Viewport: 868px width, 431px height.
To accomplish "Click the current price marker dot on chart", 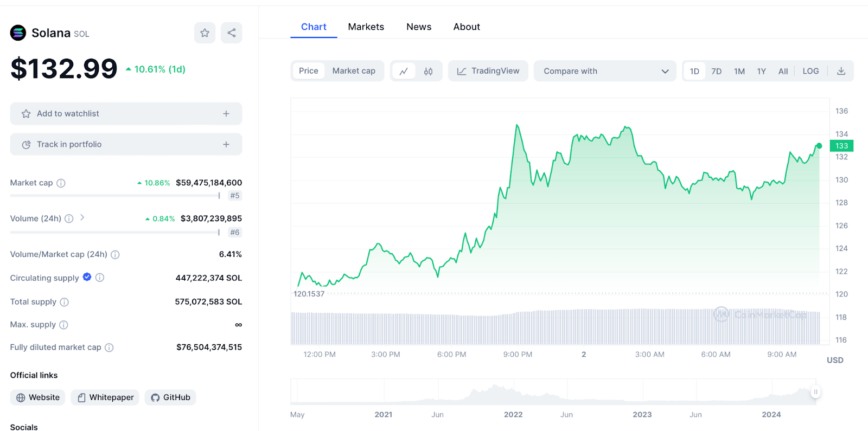I will pos(819,146).
